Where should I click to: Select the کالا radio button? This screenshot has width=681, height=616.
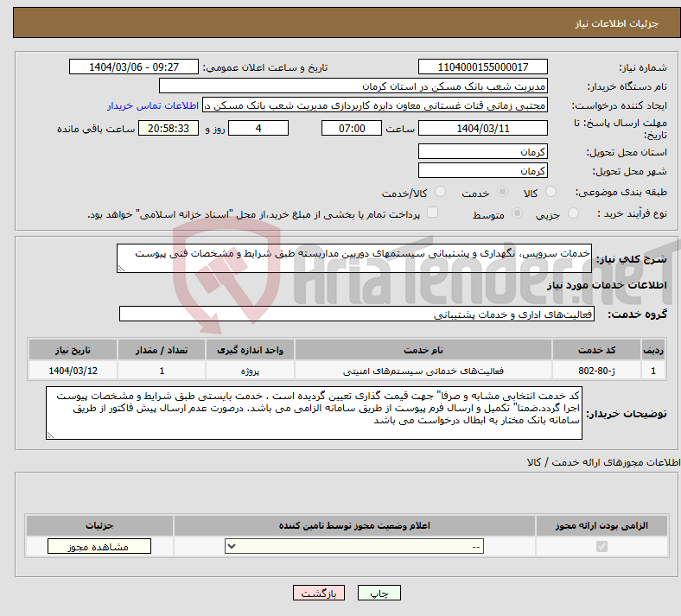coord(551,192)
